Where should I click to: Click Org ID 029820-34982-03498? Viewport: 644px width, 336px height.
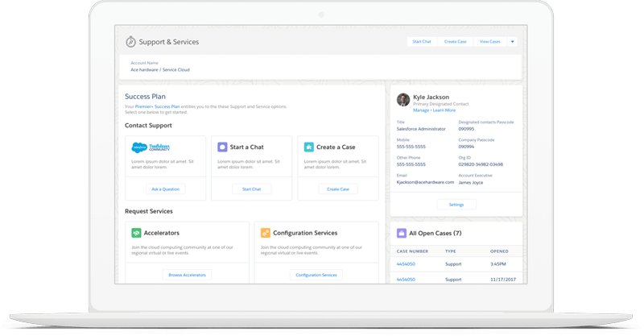[481, 164]
